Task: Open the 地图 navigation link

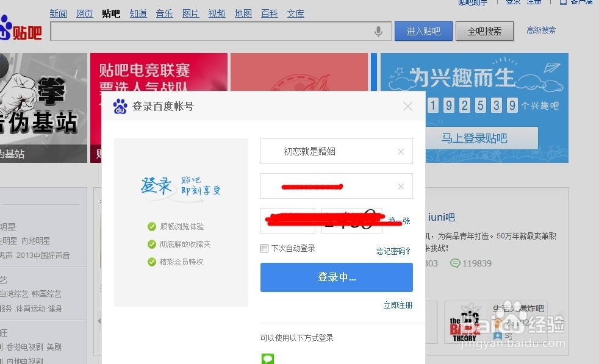Action: click(x=243, y=14)
